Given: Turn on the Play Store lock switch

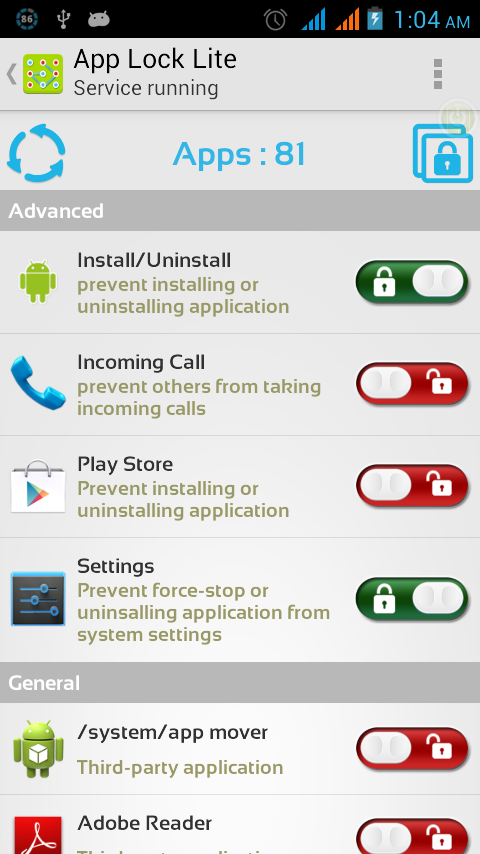Looking at the screenshot, I should (x=412, y=485).
